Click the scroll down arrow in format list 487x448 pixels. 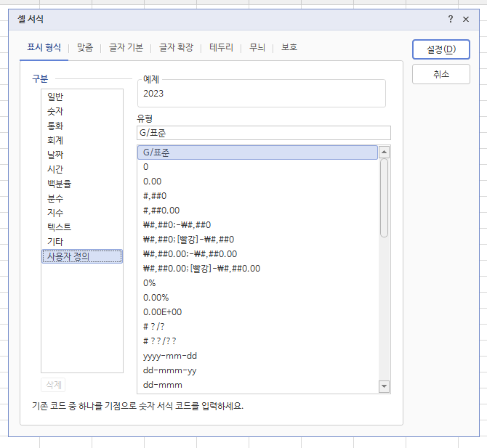pyautogui.click(x=385, y=386)
